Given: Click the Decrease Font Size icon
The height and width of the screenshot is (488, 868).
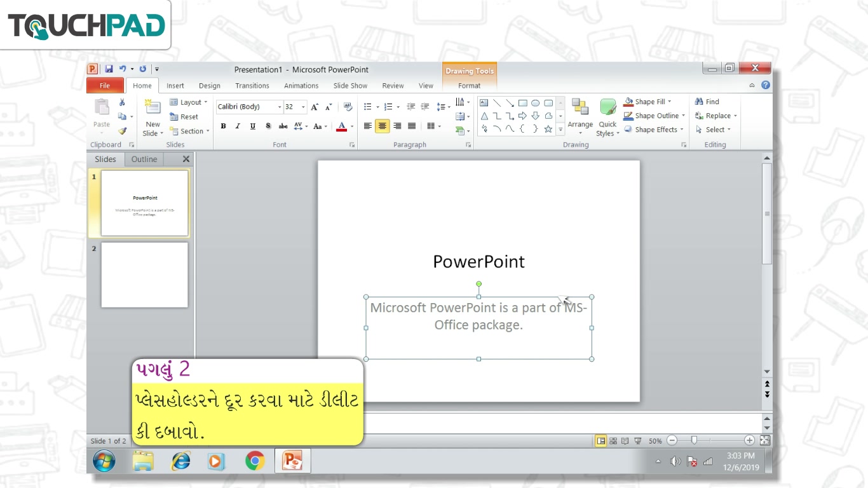Looking at the screenshot, I should (x=329, y=107).
